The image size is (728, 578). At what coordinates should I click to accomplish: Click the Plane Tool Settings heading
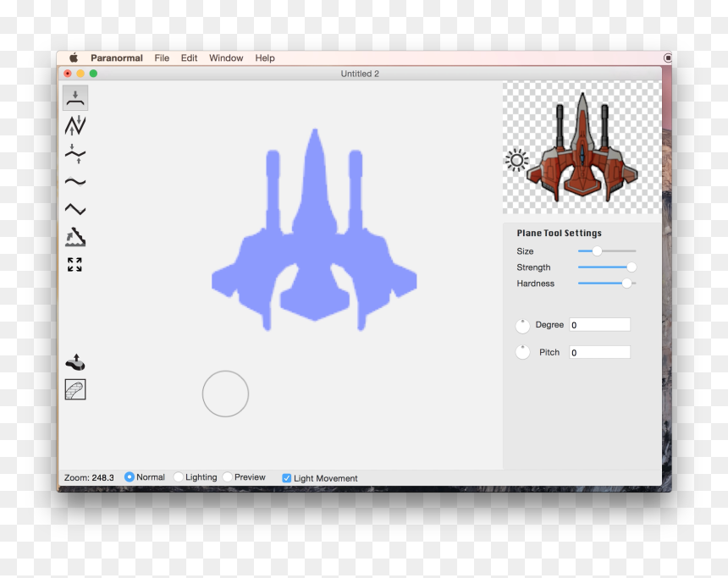[x=559, y=233]
